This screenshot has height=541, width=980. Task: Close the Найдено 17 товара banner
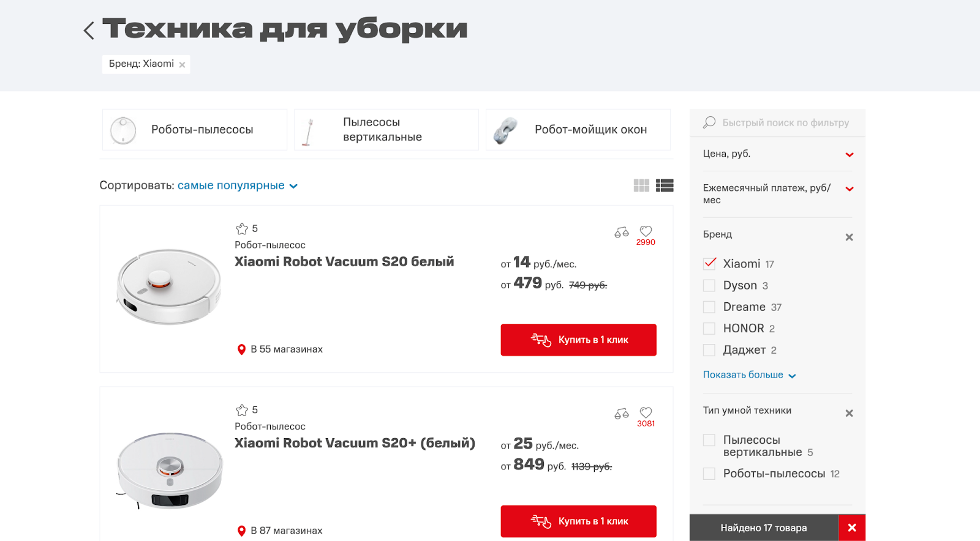point(851,528)
